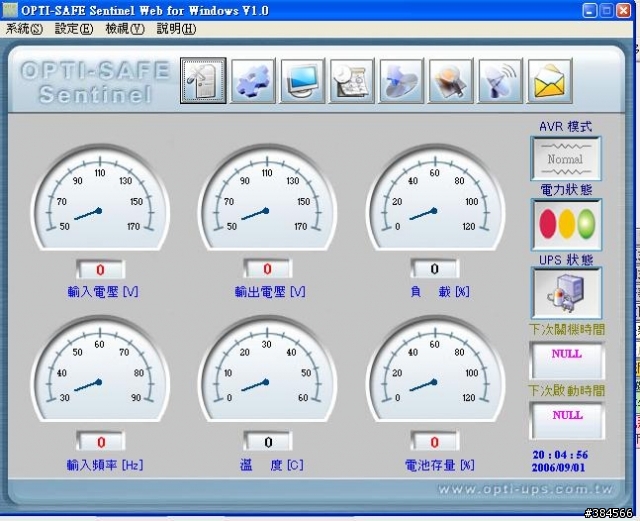The height and width of the screenshot is (521, 640).
Task: Click the next startup time NULL field
Action: tap(567, 421)
